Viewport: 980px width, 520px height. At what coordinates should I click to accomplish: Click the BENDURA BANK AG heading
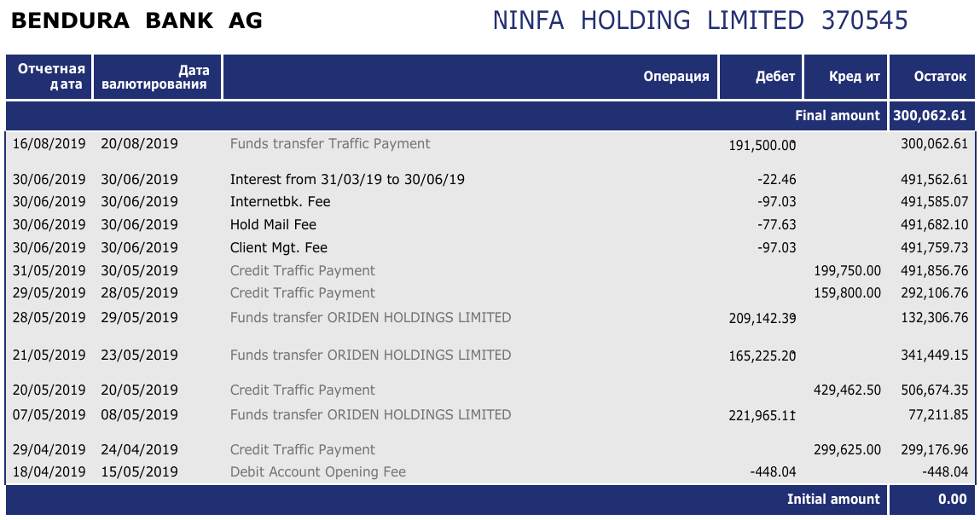coord(136,21)
